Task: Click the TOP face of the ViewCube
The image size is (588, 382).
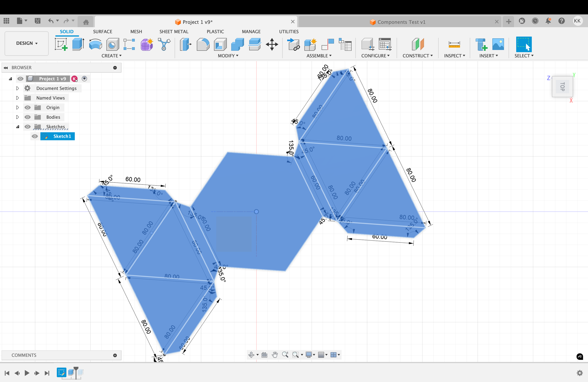Action: 562,87
